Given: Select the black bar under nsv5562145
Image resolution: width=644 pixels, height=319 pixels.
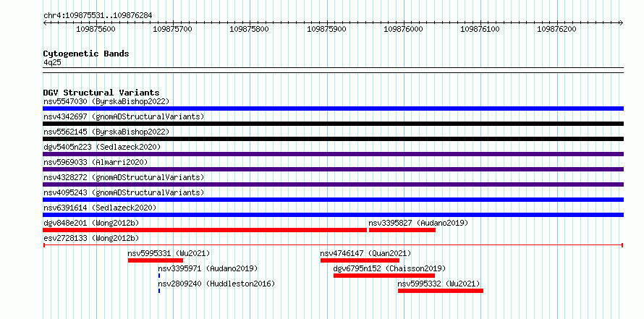Looking at the screenshot, I should 333,139.
